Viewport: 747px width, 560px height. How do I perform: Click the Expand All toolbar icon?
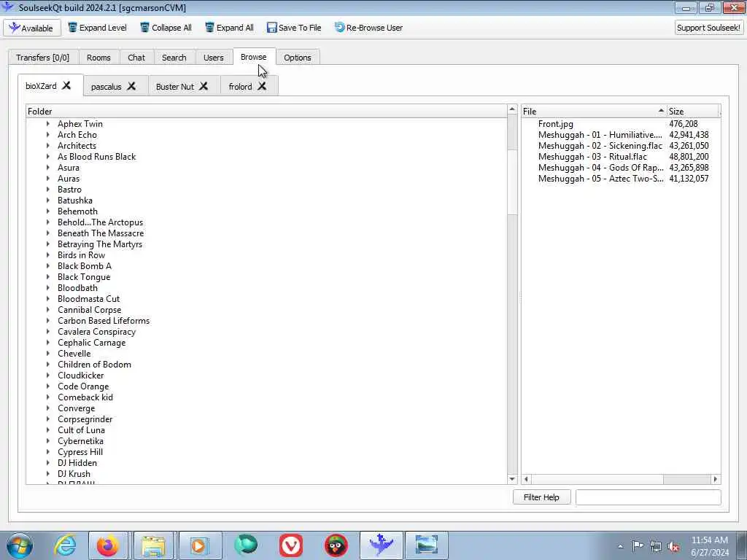point(209,28)
